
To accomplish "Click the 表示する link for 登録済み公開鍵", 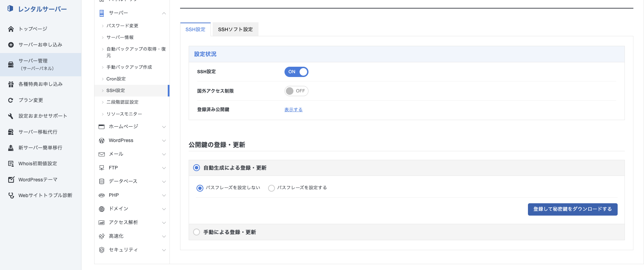I will pyautogui.click(x=293, y=110).
